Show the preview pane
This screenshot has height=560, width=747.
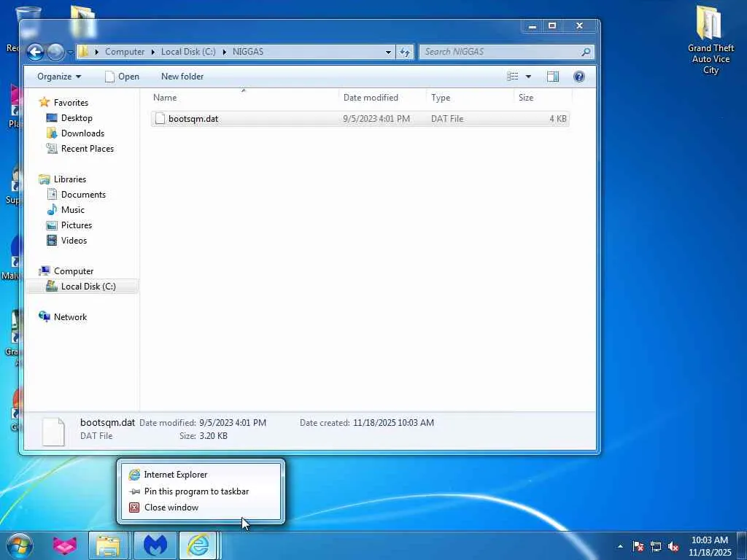(x=553, y=76)
